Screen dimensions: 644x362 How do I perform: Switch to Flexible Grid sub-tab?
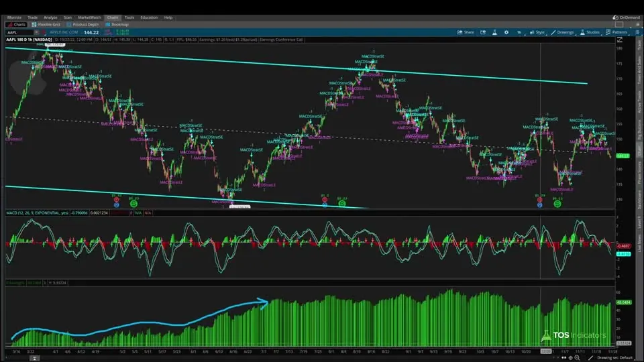[46, 25]
